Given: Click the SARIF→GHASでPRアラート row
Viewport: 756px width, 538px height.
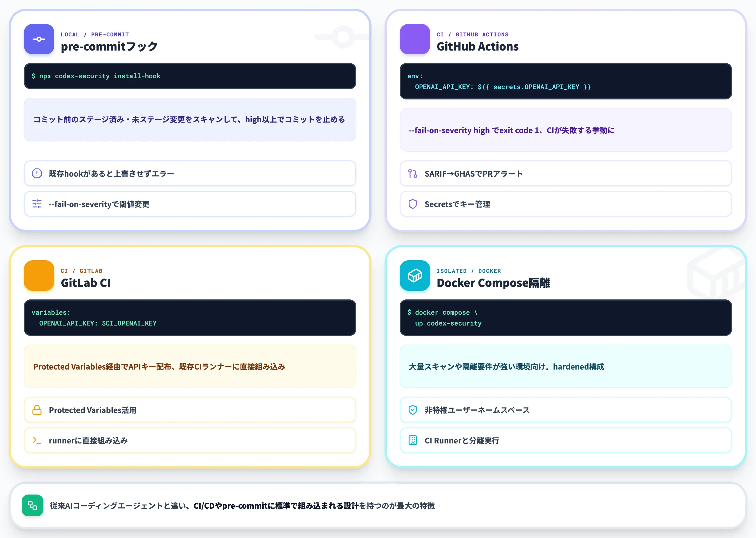Looking at the screenshot, I should [x=566, y=173].
